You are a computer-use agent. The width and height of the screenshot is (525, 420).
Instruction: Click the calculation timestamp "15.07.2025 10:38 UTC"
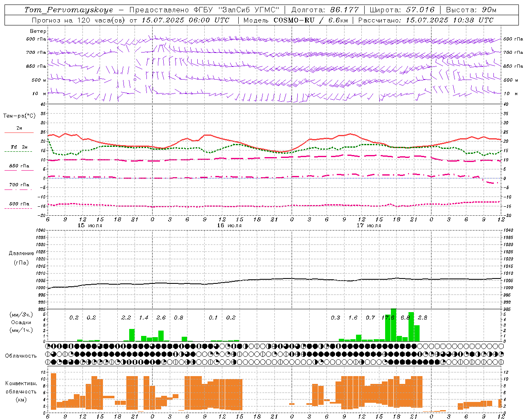450,20
